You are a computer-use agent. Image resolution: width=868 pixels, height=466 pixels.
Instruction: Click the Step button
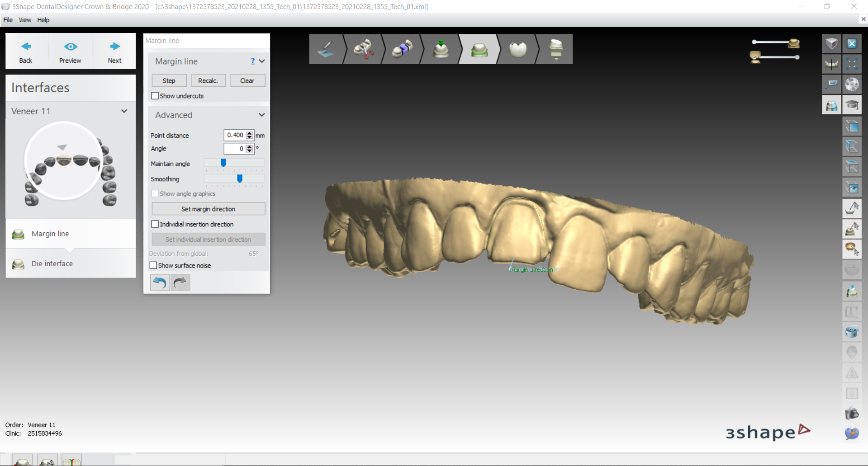[169, 80]
